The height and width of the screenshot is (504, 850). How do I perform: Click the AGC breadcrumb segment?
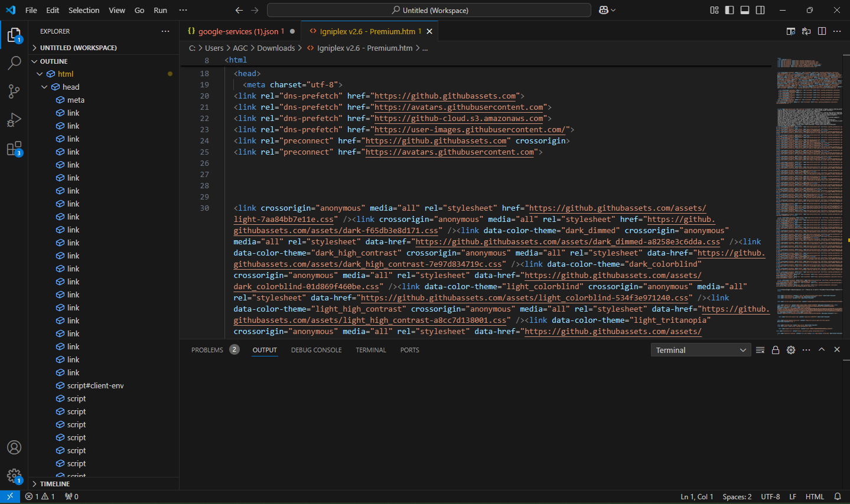point(240,48)
